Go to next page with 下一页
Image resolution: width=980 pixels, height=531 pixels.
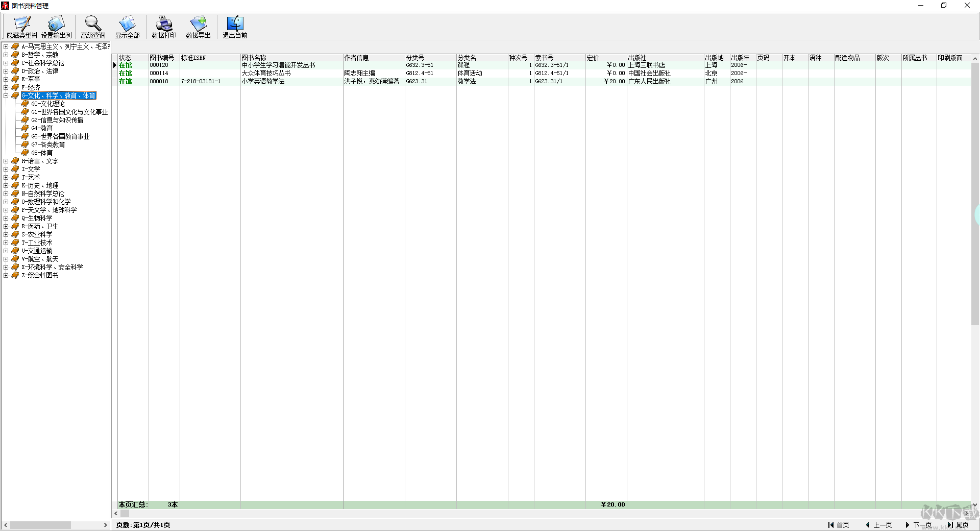click(918, 525)
